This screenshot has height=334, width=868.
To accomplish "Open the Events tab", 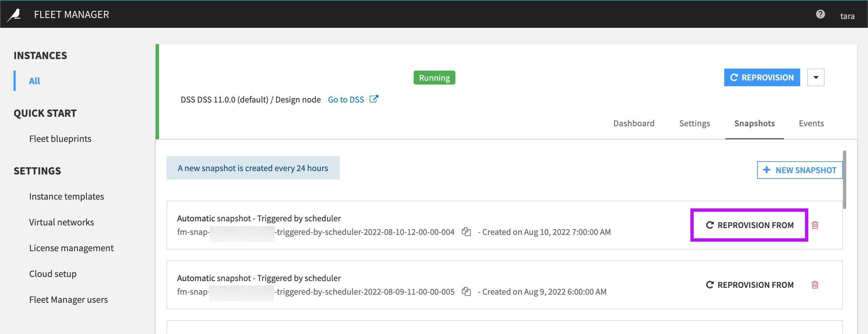I will (811, 123).
